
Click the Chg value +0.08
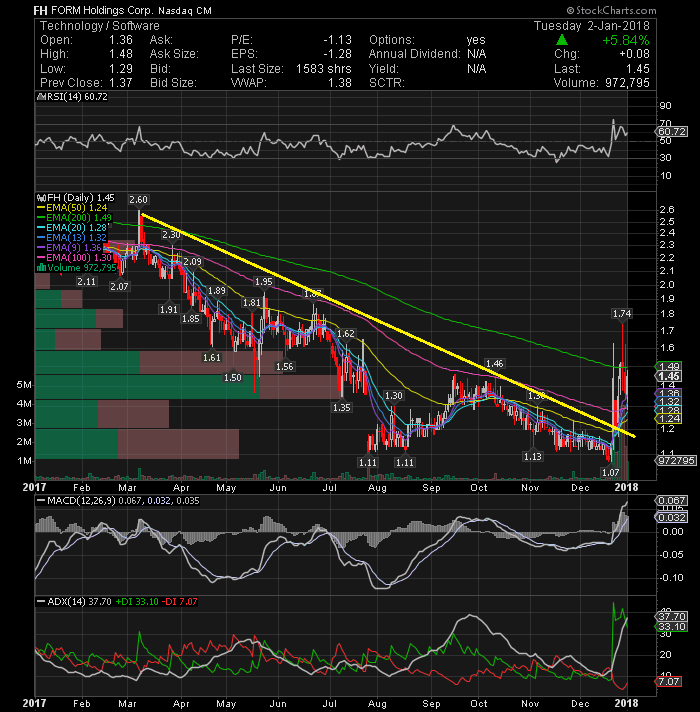[x=634, y=54]
